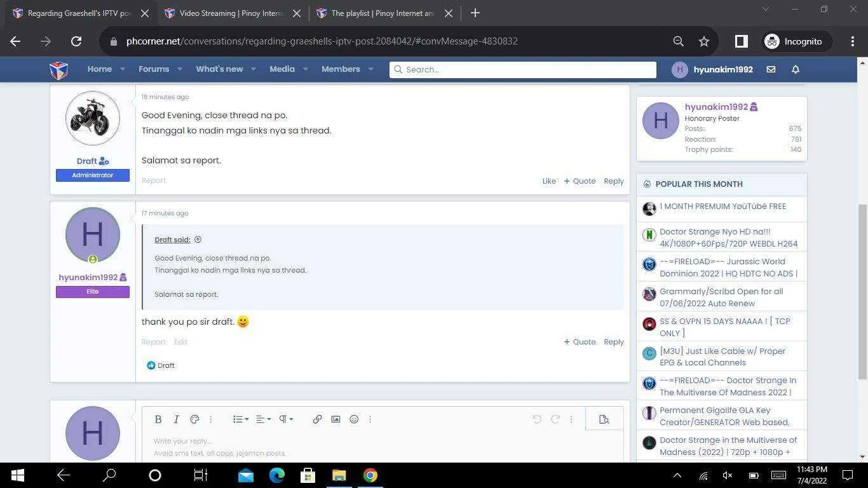This screenshot has height=488, width=868.
Task: Open the Members navigation item
Action: click(341, 69)
